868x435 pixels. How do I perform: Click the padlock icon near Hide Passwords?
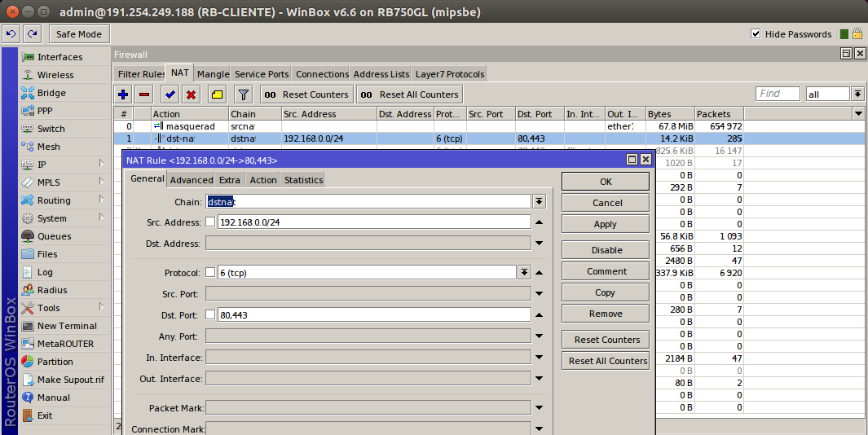(x=857, y=33)
